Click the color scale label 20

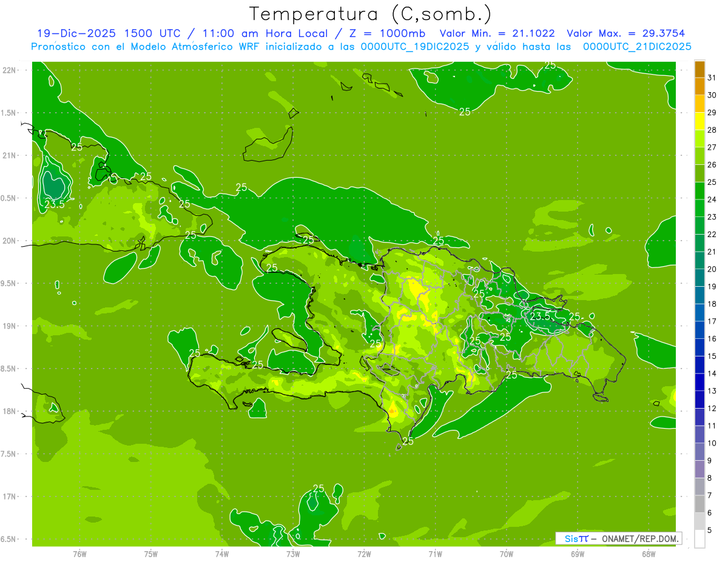712,269
